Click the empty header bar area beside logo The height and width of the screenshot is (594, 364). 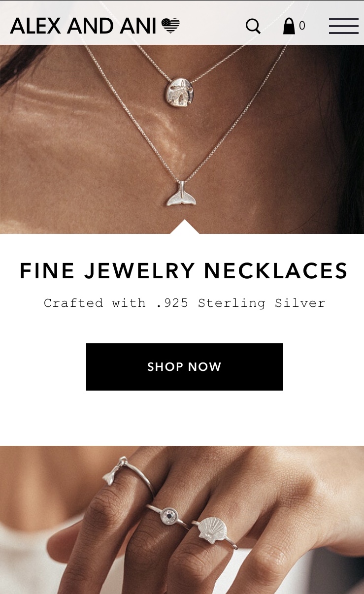click(x=212, y=26)
